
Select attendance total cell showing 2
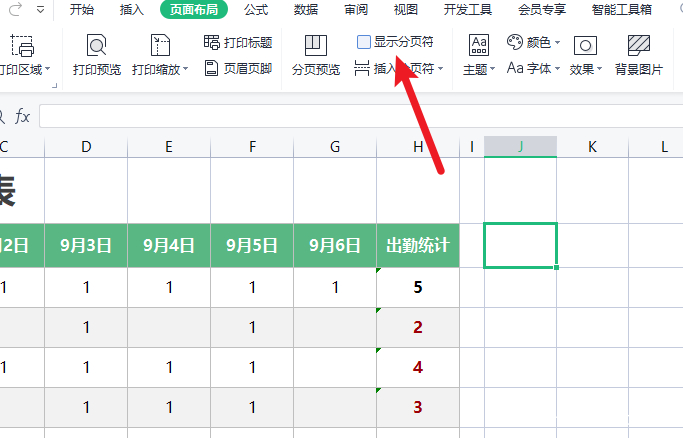[x=418, y=327]
